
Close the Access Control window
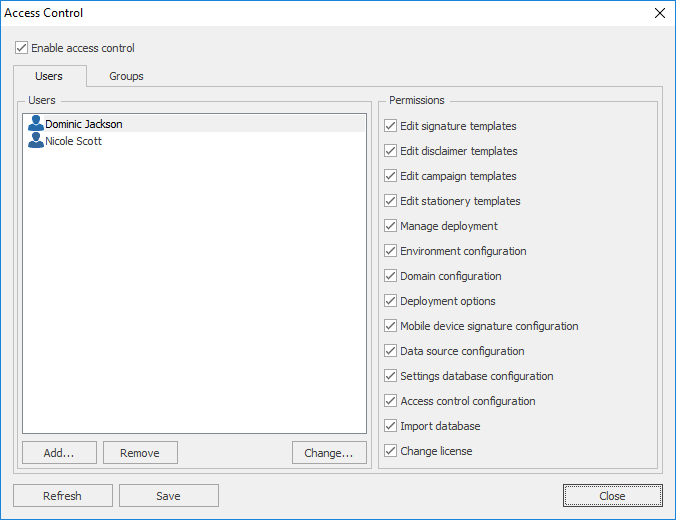point(660,13)
